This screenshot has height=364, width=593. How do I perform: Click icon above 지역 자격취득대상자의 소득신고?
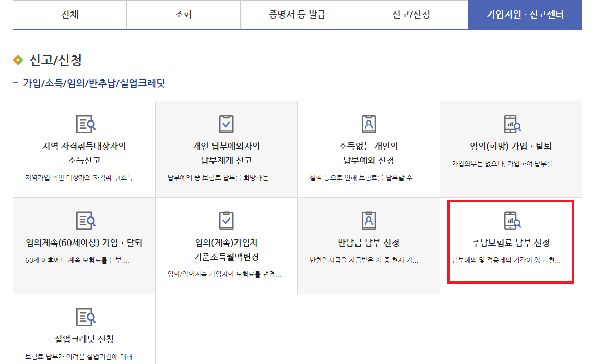(85, 124)
